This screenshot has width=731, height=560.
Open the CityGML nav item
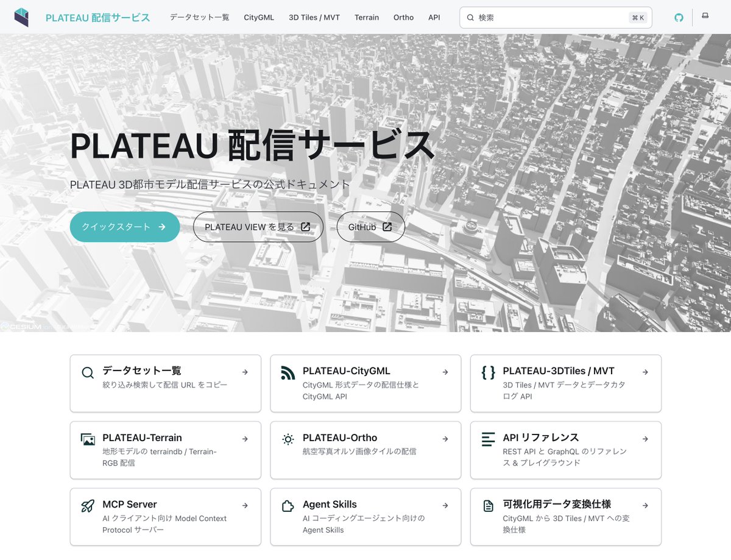pos(259,18)
